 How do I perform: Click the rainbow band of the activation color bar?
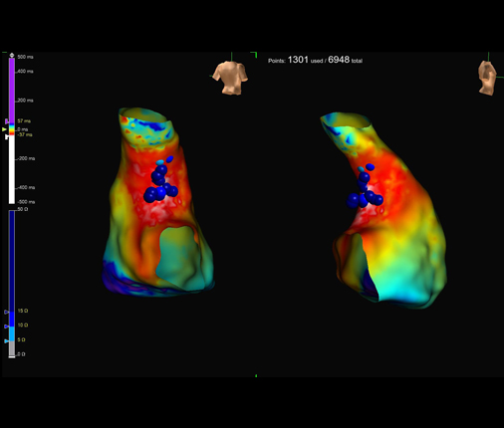(12, 129)
